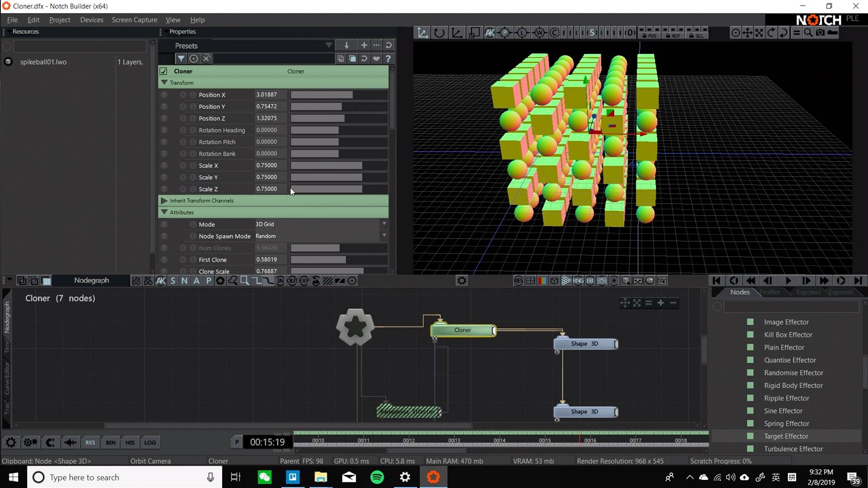This screenshot has width=868, height=488.
Task: Open the Devices menu
Action: pyautogui.click(x=92, y=19)
